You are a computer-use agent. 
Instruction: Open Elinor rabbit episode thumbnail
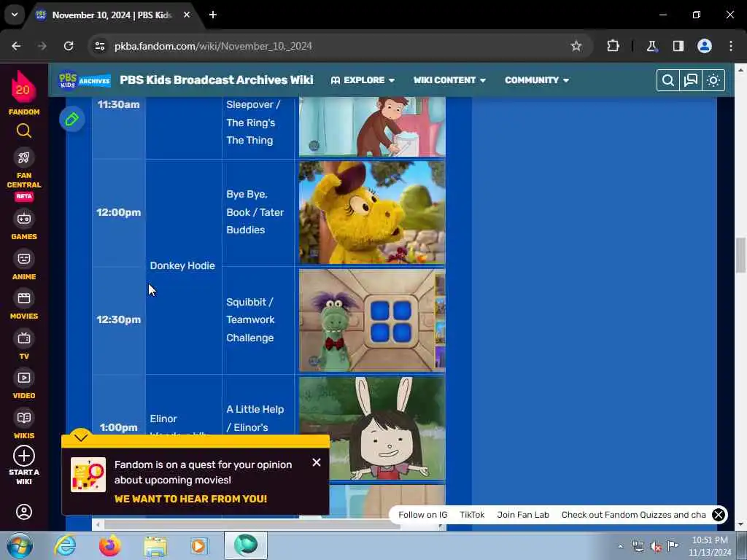coord(372,428)
